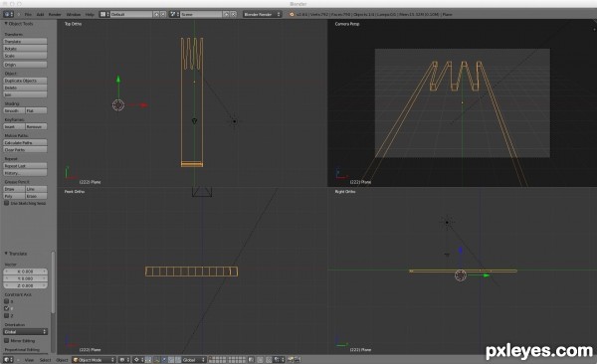The width and height of the screenshot is (597, 364).
Task: Open the 3D view editor type icon
Action: [x=8, y=360]
